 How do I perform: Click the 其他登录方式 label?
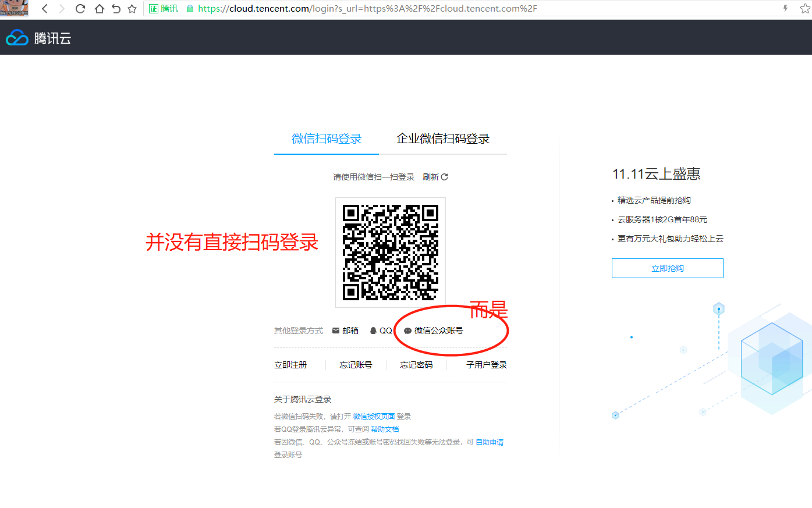click(x=299, y=331)
